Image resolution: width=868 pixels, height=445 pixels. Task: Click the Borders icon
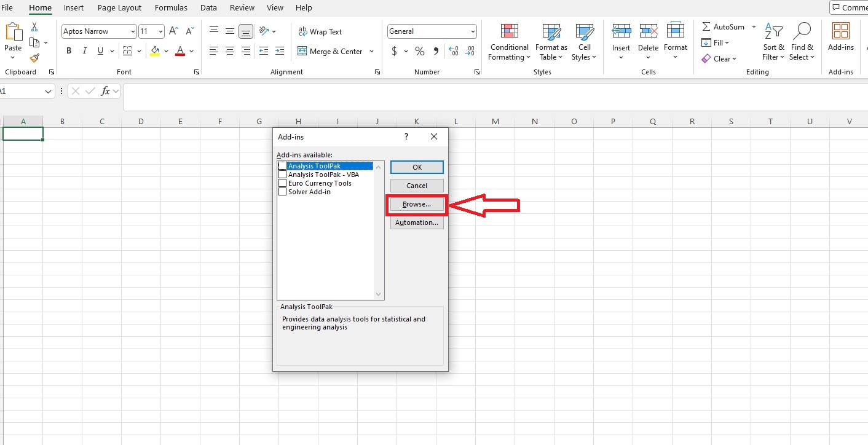[127, 51]
